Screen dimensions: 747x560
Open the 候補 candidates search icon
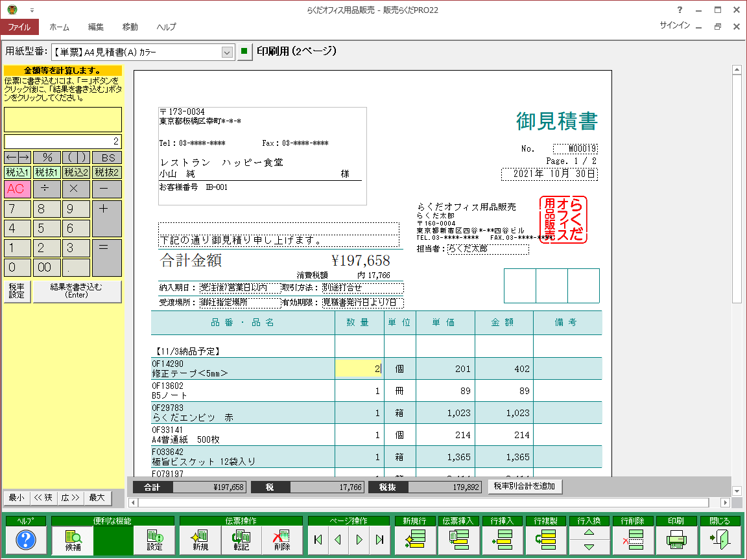pos(73,540)
